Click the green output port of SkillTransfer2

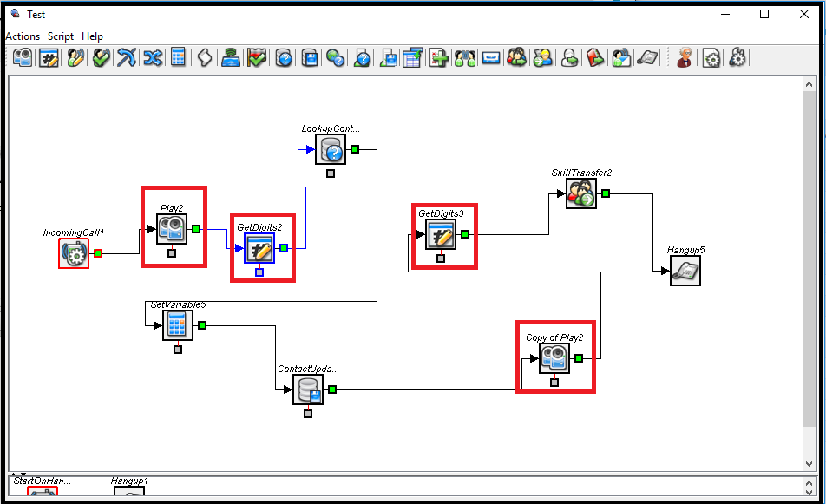pyautogui.click(x=606, y=193)
